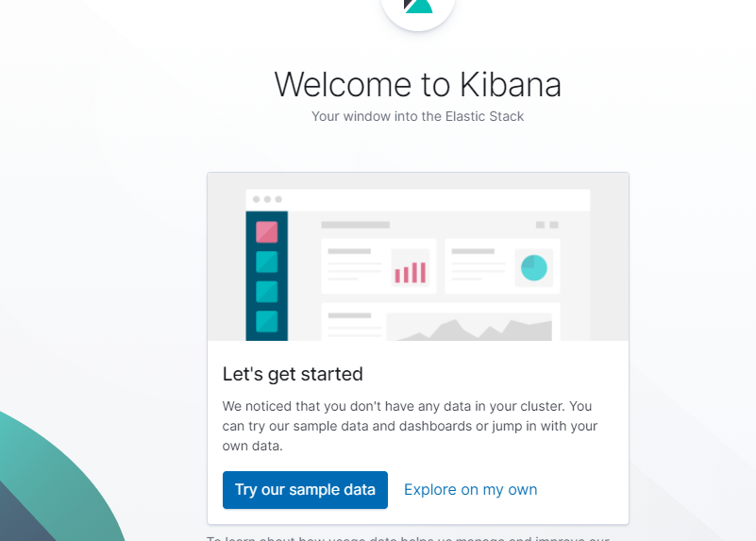Choose Explore on my own link

coord(470,490)
